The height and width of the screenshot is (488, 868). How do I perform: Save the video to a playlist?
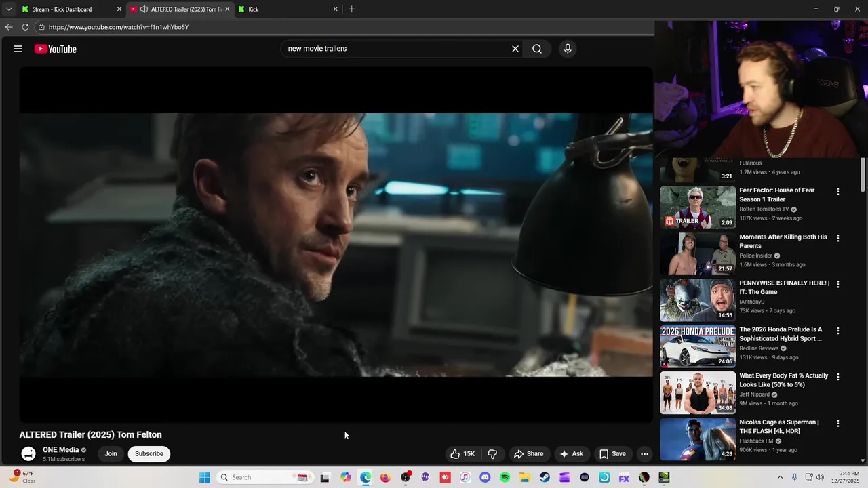click(x=612, y=454)
